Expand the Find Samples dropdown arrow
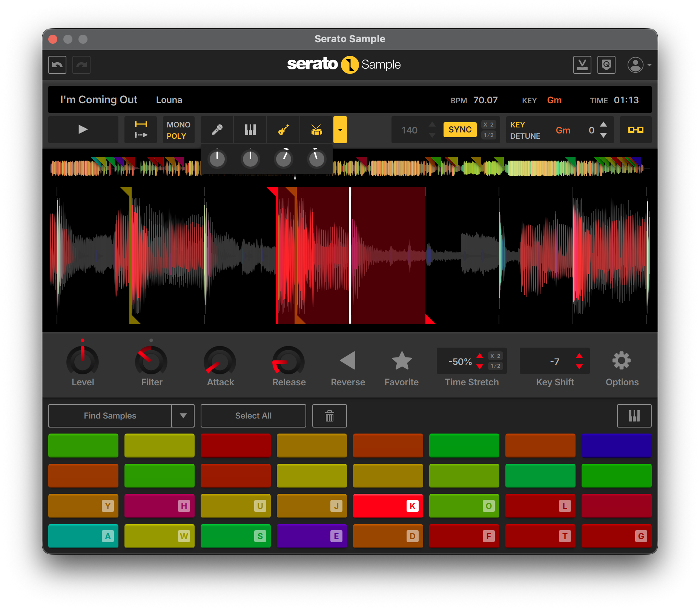700x610 pixels. tap(184, 416)
